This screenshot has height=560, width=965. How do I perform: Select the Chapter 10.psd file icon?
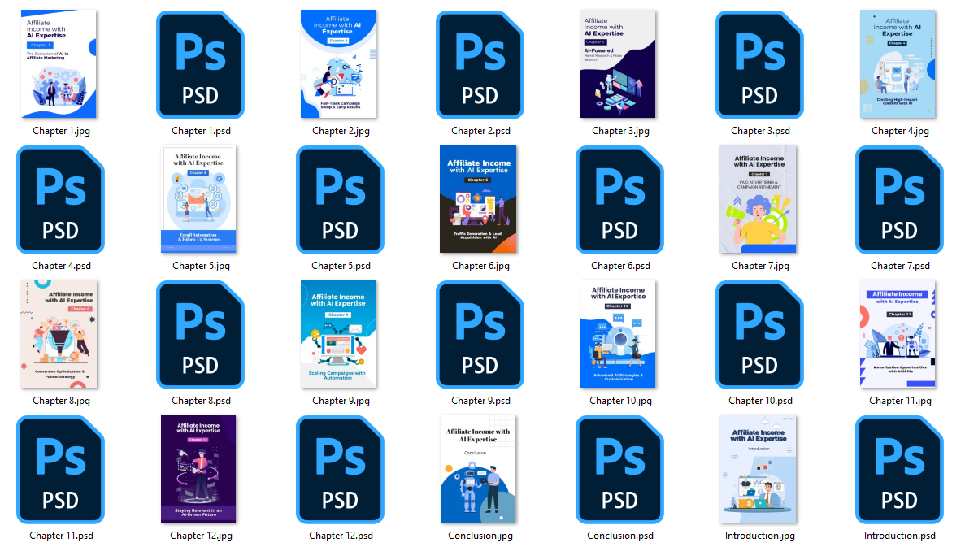759,335
